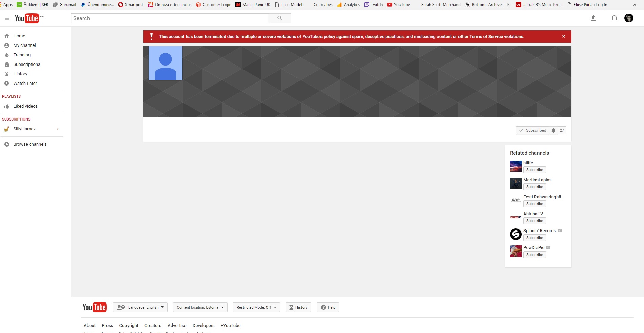Click the Spinnin' Records channel logo
644x333 pixels.
[x=516, y=234]
